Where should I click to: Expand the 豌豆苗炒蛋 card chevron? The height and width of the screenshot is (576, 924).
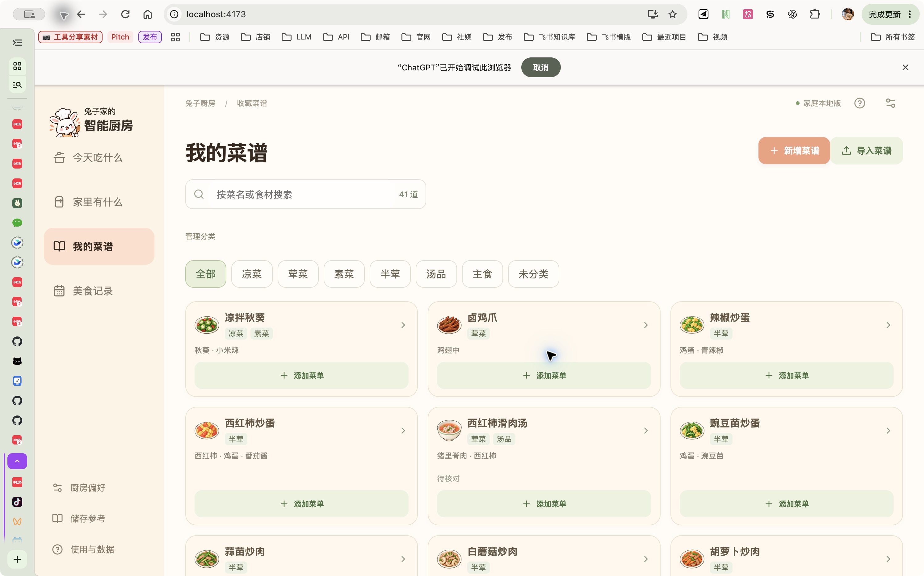pos(888,431)
